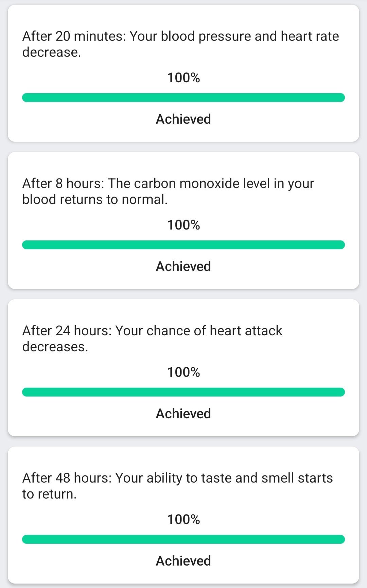Tap Achieved under the blood pressure milestone
The image size is (367, 588).
[x=183, y=119]
